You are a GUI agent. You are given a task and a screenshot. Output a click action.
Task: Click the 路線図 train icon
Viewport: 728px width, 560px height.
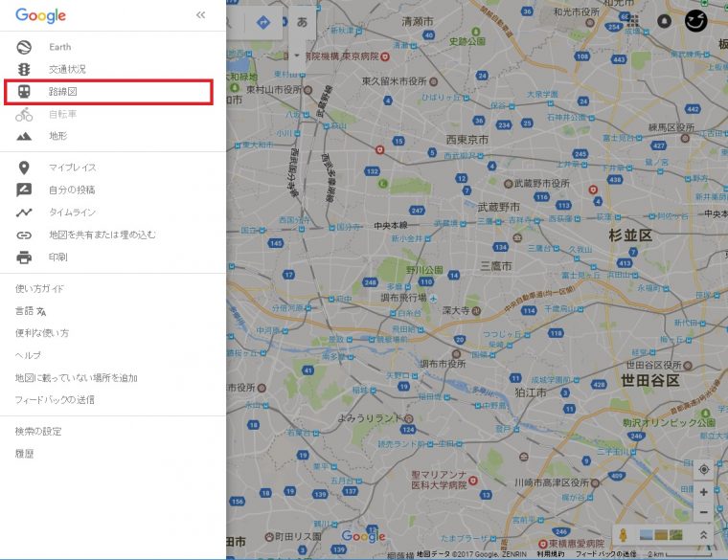(24, 92)
